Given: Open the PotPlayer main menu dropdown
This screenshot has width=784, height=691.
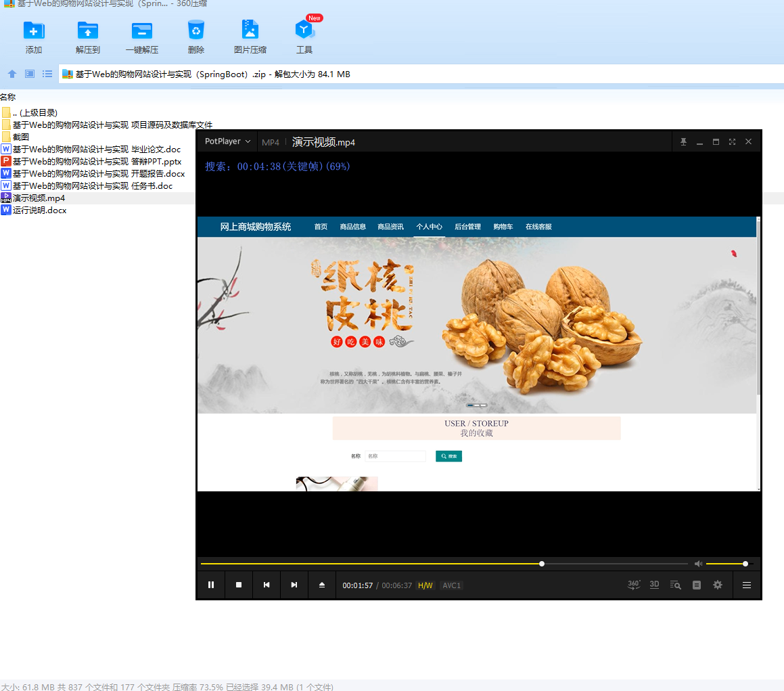Looking at the screenshot, I should tap(227, 141).
